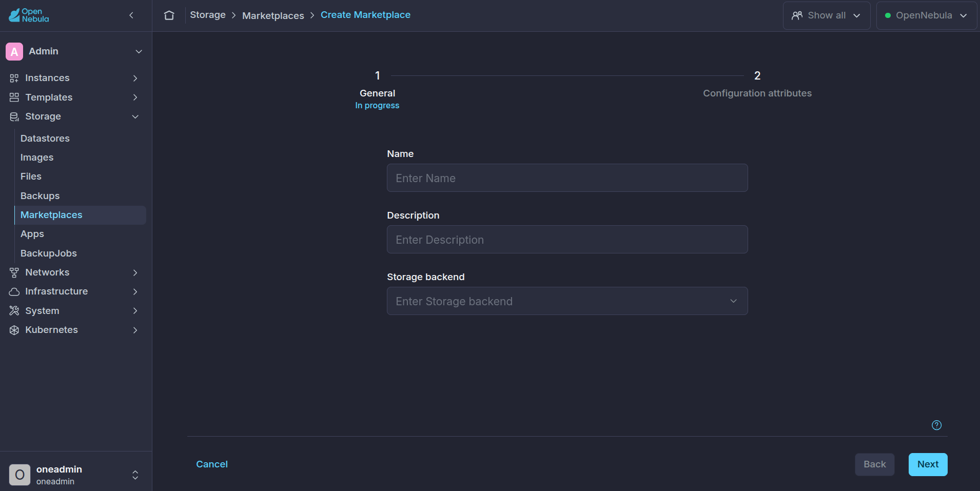Screen dimensions: 980x491
Task: Expand the System menu chevron
Action: coord(135,311)
